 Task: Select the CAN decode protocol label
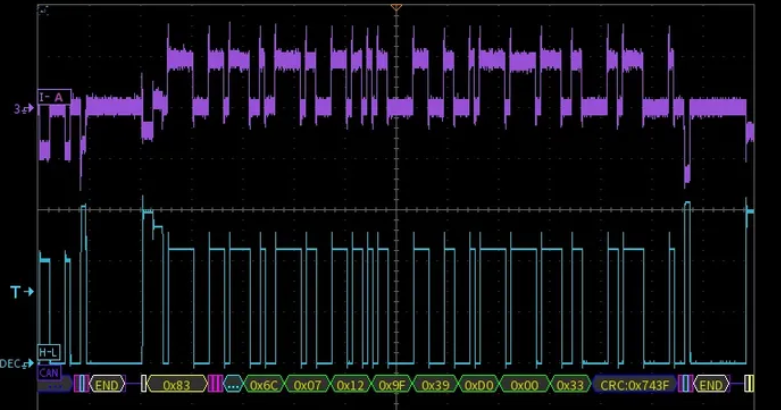(x=47, y=372)
